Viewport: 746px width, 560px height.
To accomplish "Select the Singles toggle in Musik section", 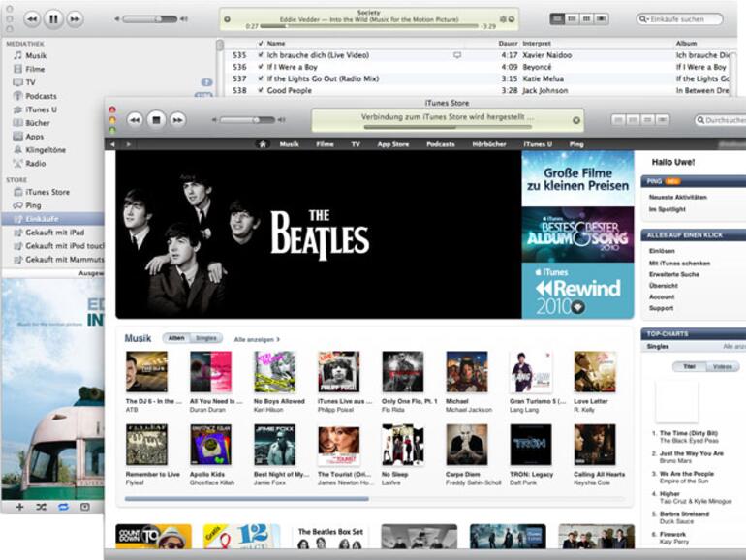I will [206, 338].
